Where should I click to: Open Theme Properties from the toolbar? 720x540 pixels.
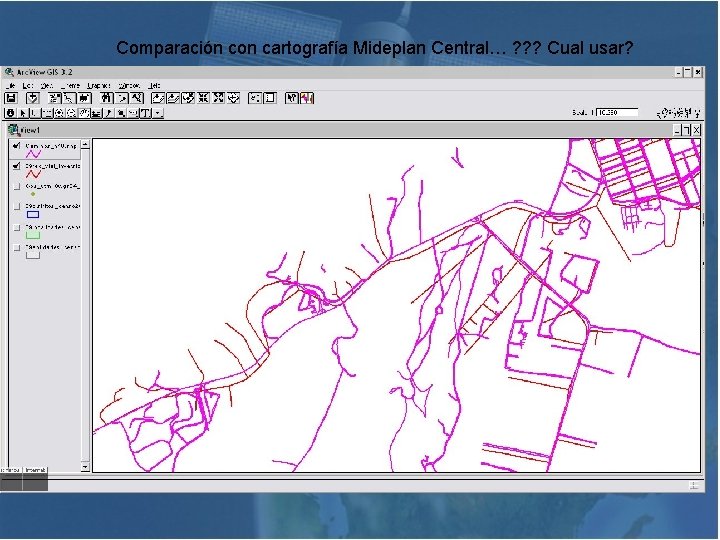pyautogui.click(x=55, y=98)
